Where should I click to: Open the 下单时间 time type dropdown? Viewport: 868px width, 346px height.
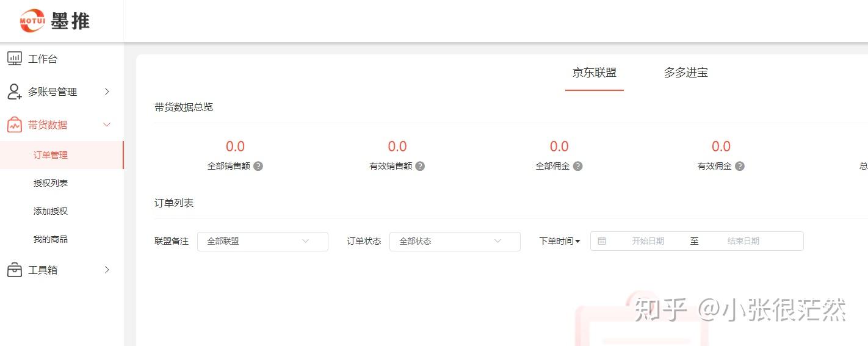pos(560,241)
